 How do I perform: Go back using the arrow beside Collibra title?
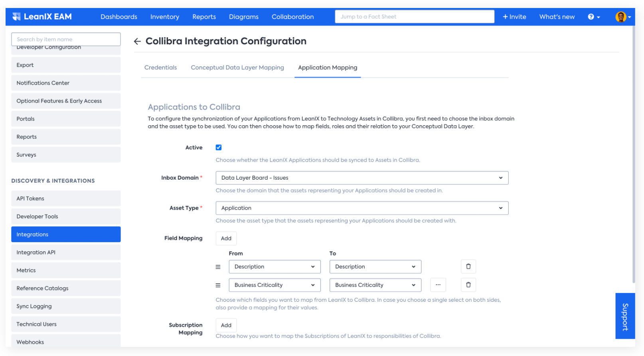click(x=137, y=42)
